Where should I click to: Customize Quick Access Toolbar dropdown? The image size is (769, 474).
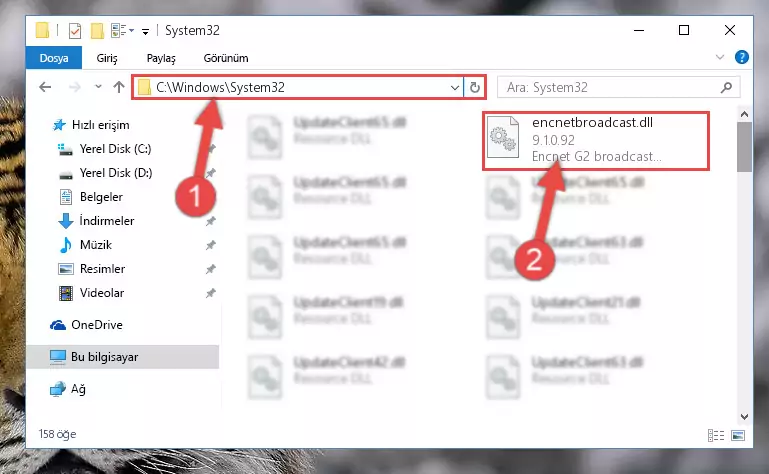pos(145,32)
